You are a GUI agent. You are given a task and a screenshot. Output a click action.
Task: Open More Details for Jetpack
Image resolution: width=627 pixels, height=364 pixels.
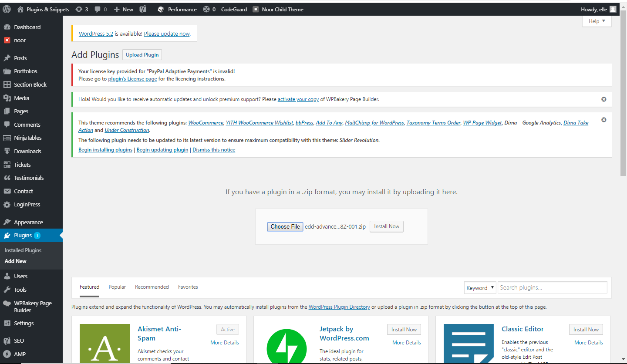point(407,343)
